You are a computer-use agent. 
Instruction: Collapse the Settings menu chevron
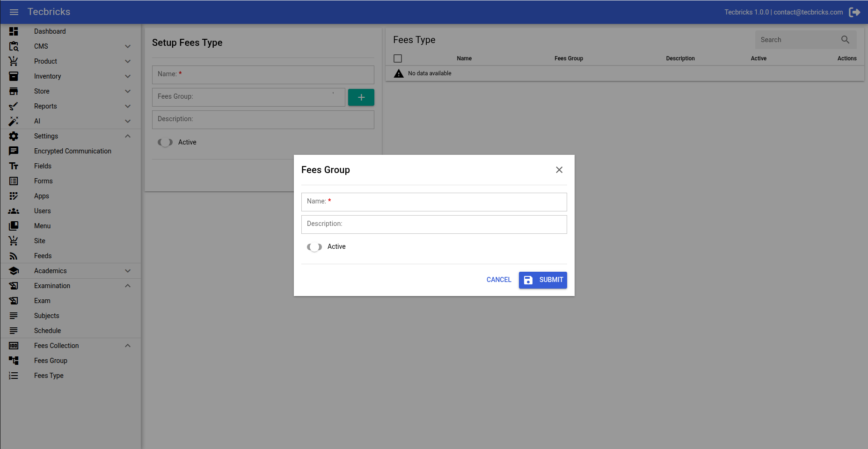(128, 136)
